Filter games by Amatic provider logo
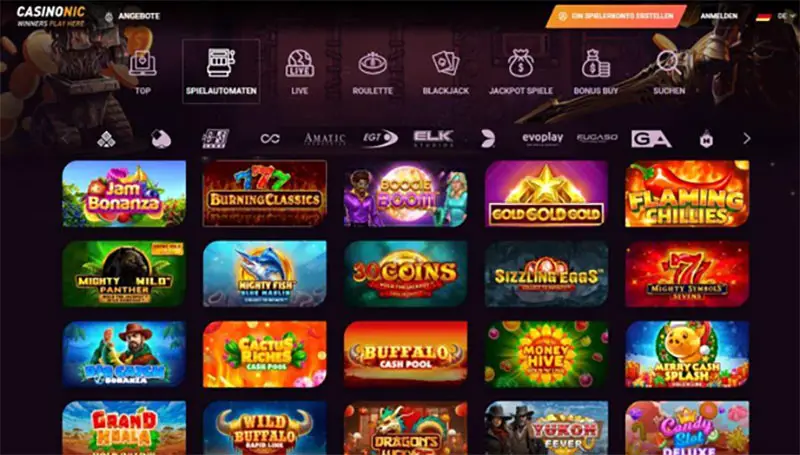 [x=324, y=139]
